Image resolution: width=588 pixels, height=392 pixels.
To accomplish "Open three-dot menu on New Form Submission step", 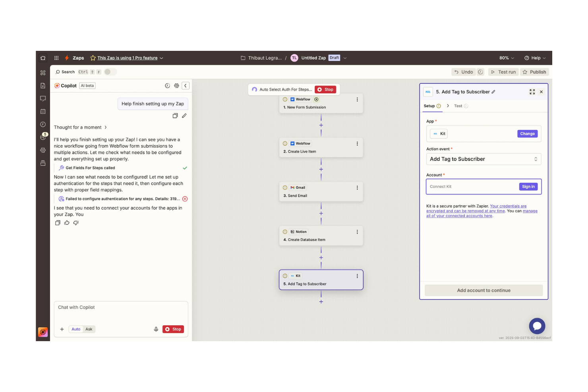I will [357, 100].
